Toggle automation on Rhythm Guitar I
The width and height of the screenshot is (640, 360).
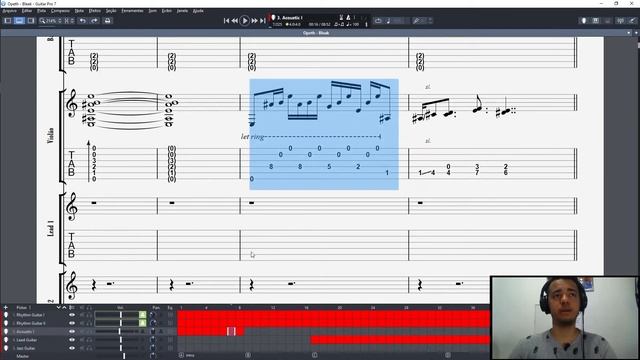(x=142, y=315)
